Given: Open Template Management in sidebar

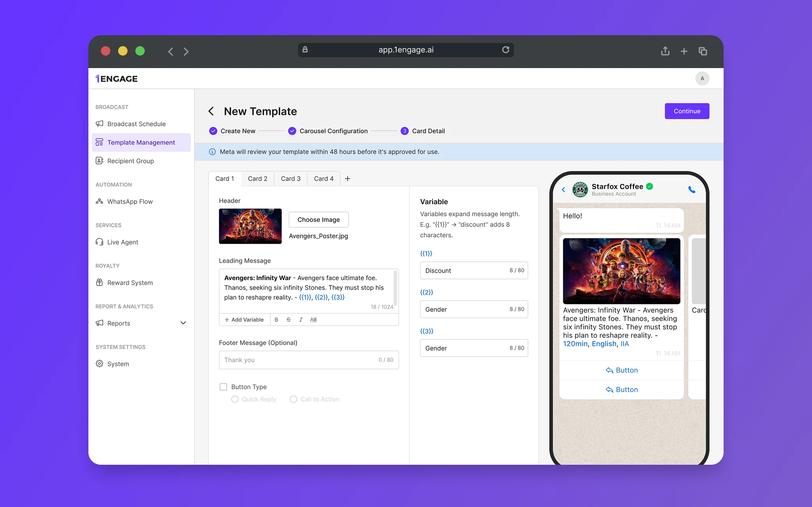Looking at the screenshot, I should click(x=141, y=142).
